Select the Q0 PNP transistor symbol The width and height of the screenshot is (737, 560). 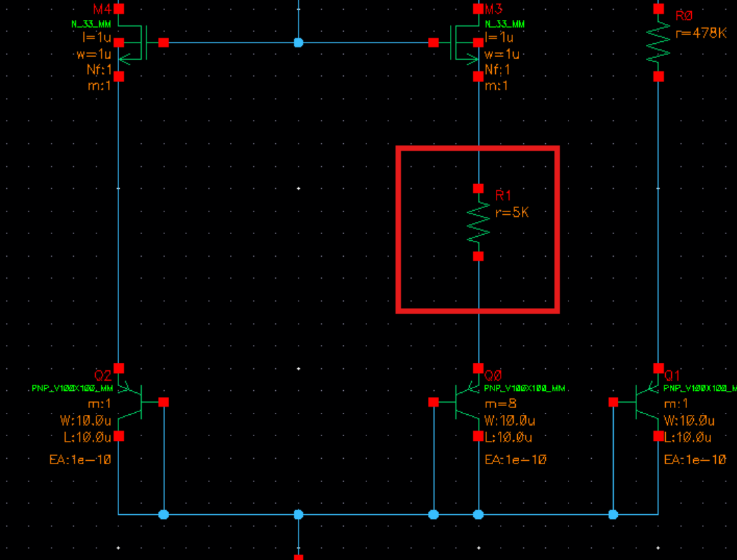click(466, 402)
